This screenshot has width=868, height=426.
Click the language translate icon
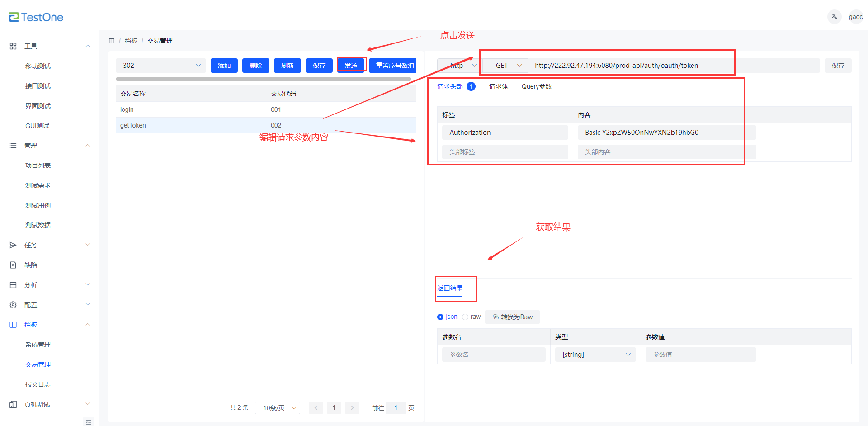point(834,17)
